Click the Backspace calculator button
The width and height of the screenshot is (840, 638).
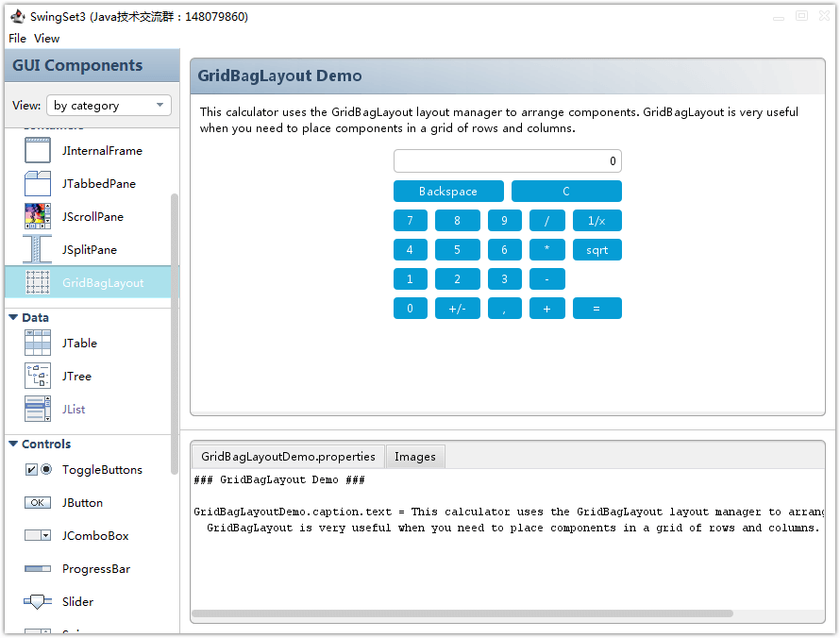(448, 192)
